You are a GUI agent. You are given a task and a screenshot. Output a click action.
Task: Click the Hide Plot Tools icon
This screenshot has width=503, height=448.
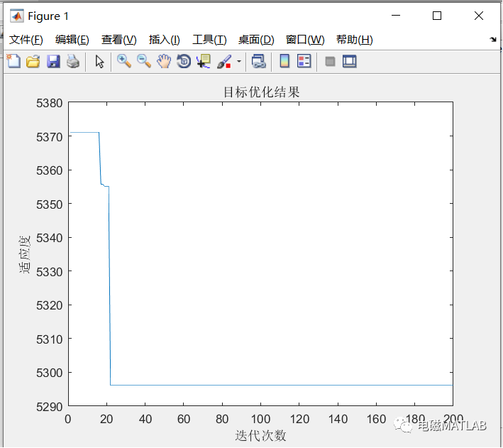point(330,61)
